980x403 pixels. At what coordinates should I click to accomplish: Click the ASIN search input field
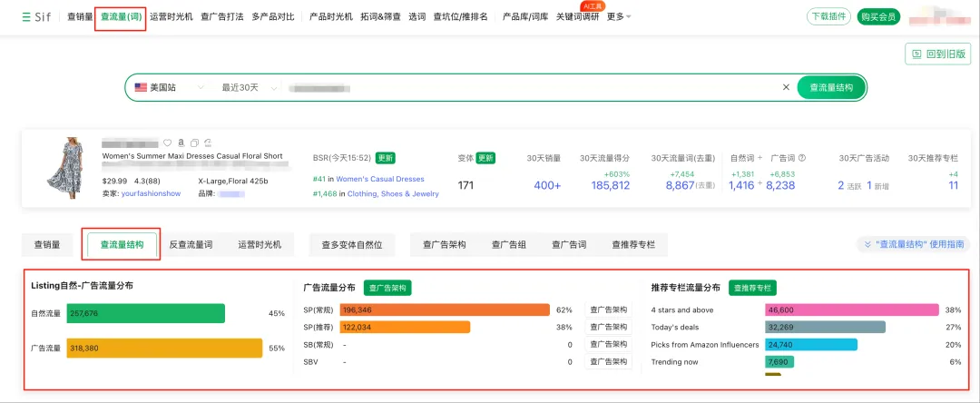531,87
